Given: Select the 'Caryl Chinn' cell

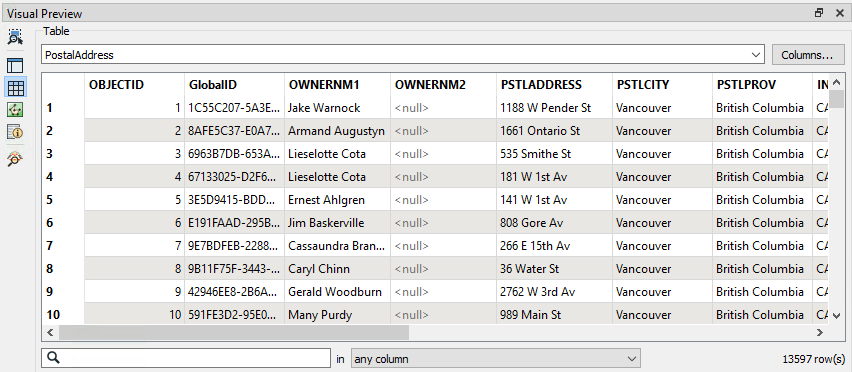Looking at the screenshot, I should point(337,269).
